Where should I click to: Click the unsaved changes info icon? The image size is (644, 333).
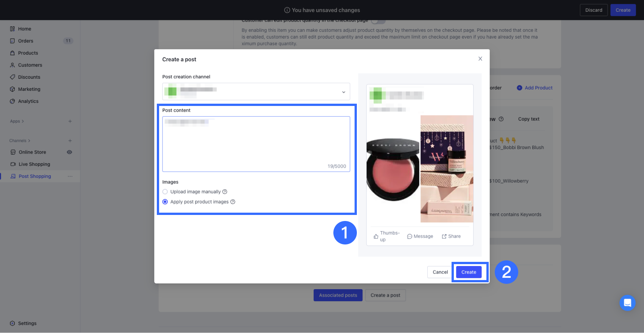click(x=287, y=10)
